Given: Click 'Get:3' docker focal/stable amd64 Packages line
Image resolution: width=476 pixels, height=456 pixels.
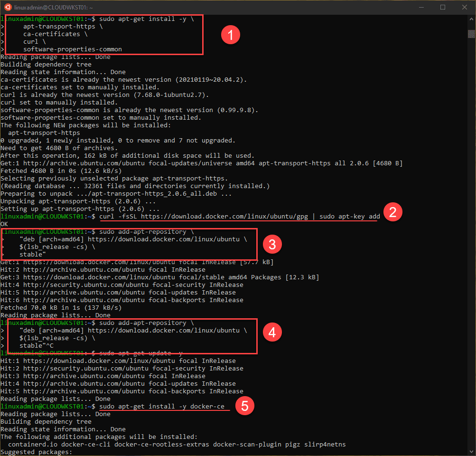Looking at the screenshot, I should point(159,277).
